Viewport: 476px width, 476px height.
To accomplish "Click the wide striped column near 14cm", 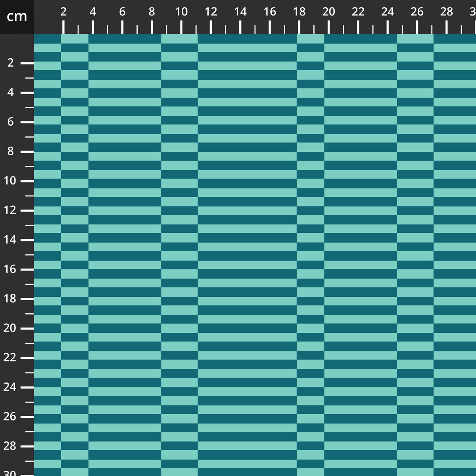I will click(x=246, y=238).
